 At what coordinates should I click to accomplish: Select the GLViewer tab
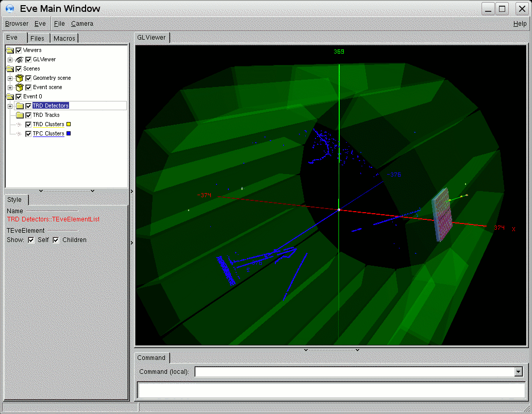point(152,38)
